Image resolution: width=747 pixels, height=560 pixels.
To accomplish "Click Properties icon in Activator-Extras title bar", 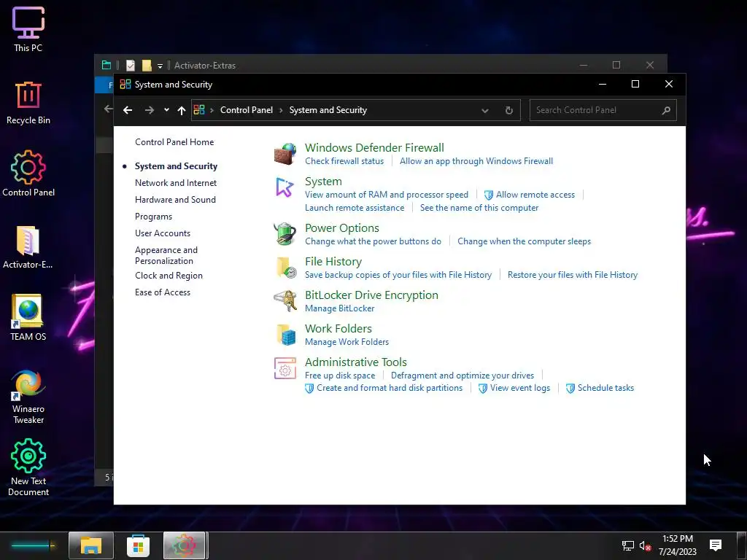I will (x=131, y=66).
